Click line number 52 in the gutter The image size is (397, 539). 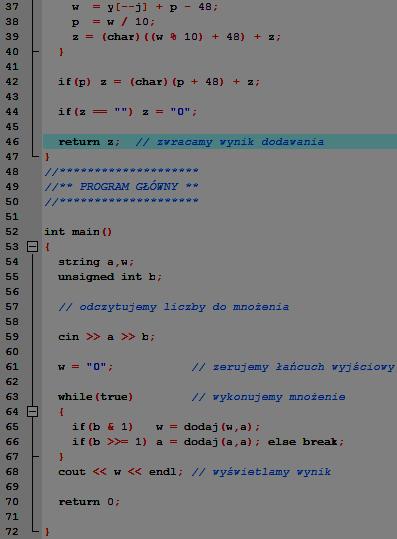12,232
